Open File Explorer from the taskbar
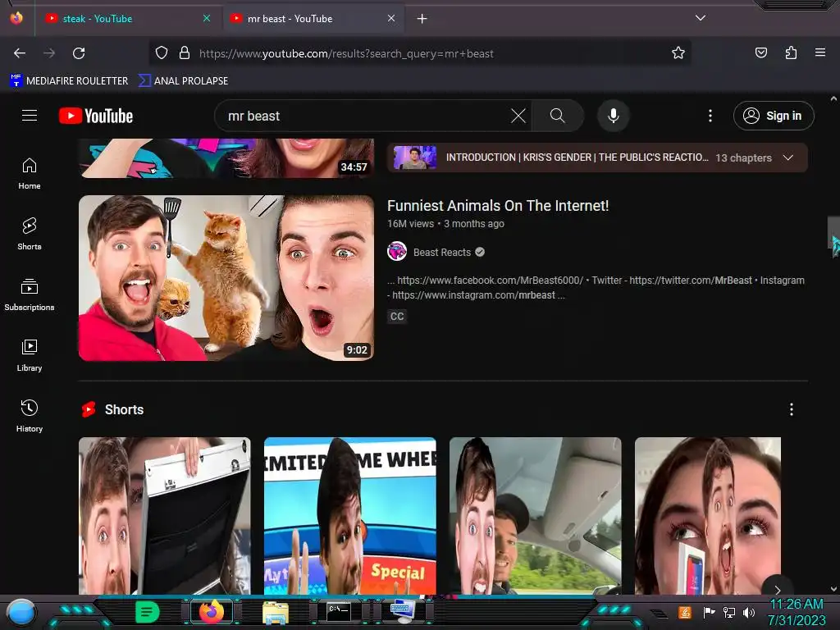This screenshot has height=630, width=840. 276,612
